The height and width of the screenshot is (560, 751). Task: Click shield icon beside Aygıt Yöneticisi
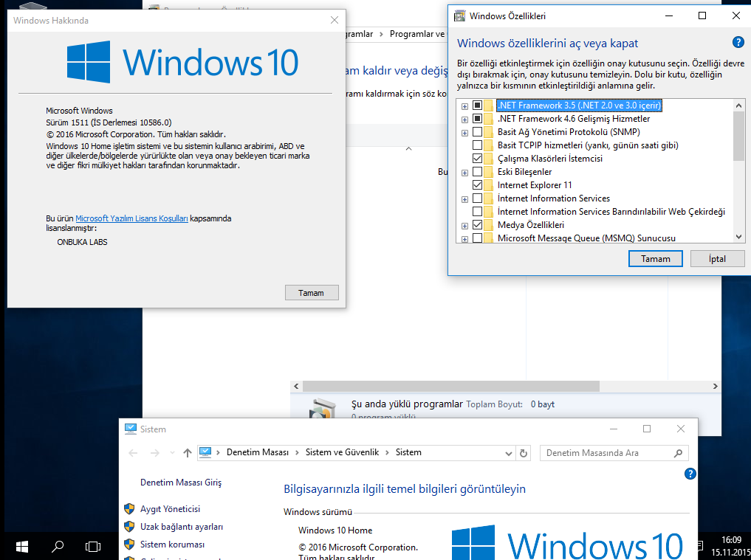tap(129, 509)
